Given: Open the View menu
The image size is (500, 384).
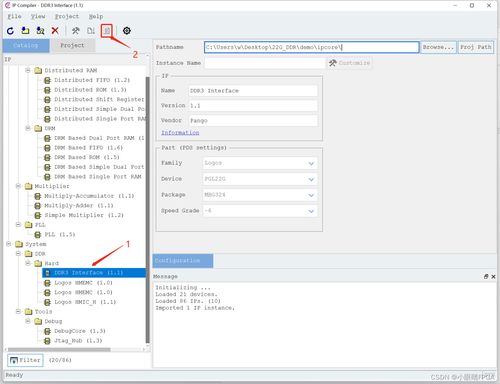Looking at the screenshot, I should pos(38,16).
